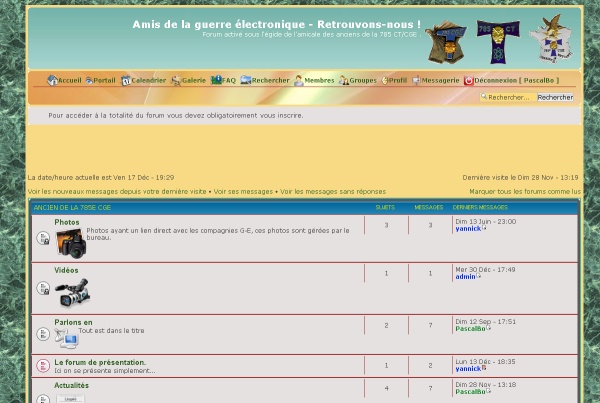The height and width of the screenshot is (403, 600).
Task: Open the Portail menu item
Action: coord(103,81)
